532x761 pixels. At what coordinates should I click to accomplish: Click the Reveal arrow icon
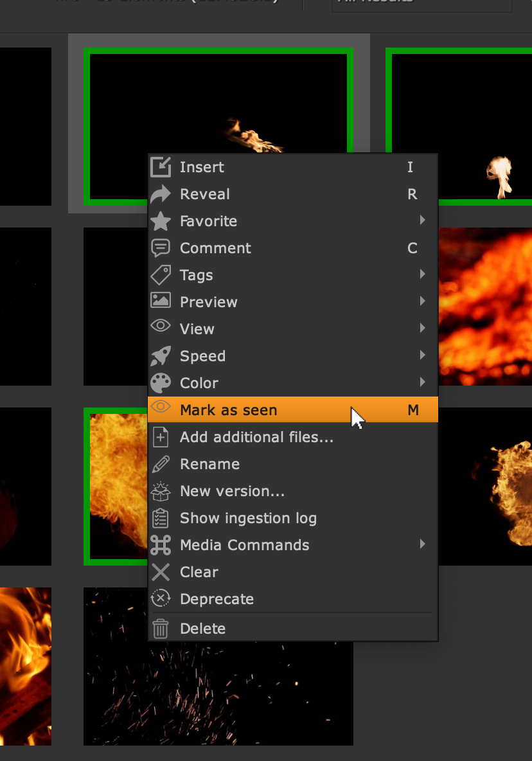tap(161, 194)
